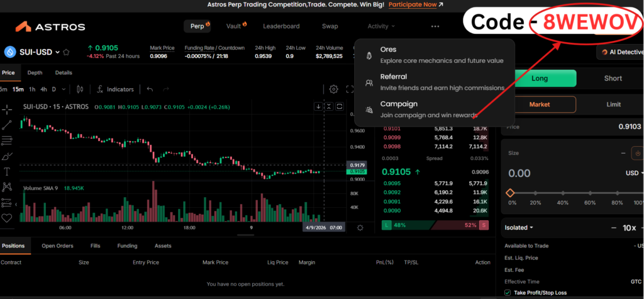This screenshot has height=299, width=644.
Task: Open the D timeframe dropdown arrow
Action: 65,89
